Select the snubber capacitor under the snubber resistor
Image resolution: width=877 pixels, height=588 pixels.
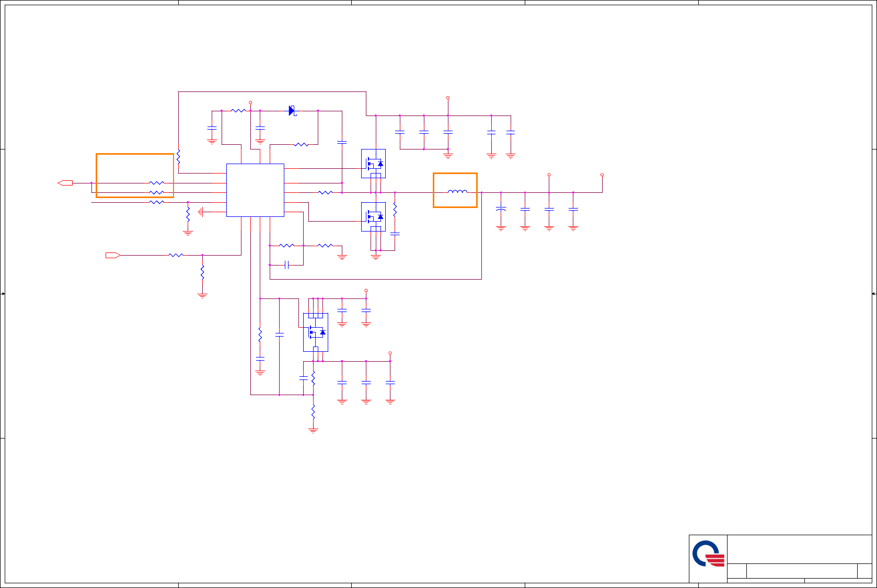tap(395, 234)
